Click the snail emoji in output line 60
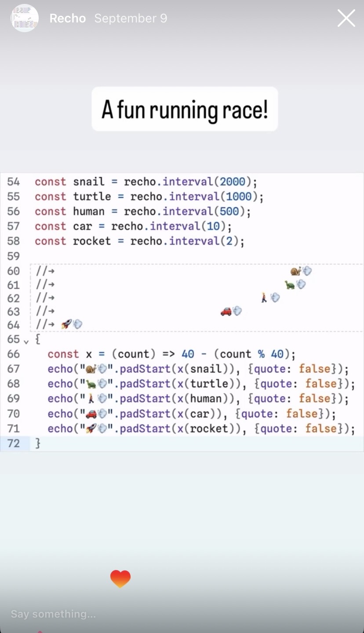 pyautogui.click(x=295, y=271)
